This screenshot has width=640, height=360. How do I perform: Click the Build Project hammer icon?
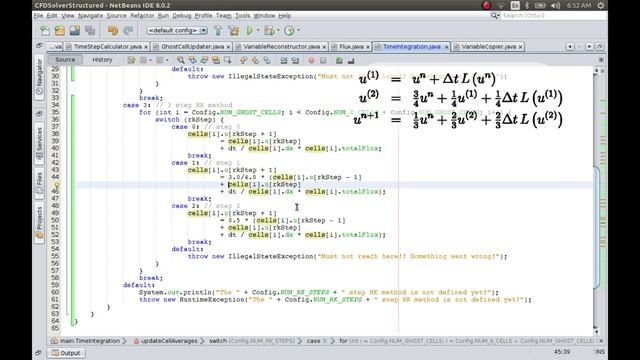[218, 31]
